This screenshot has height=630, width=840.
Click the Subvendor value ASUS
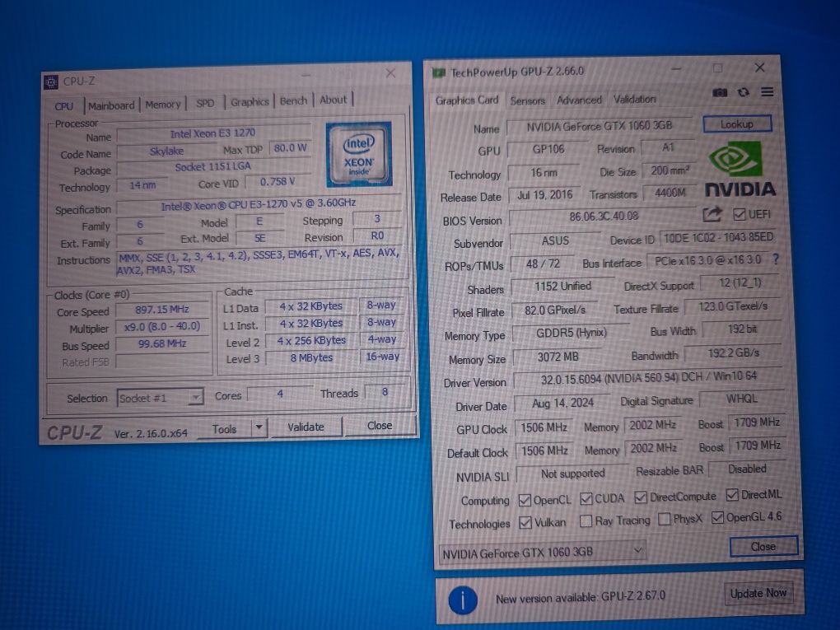click(x=555, y=240)
